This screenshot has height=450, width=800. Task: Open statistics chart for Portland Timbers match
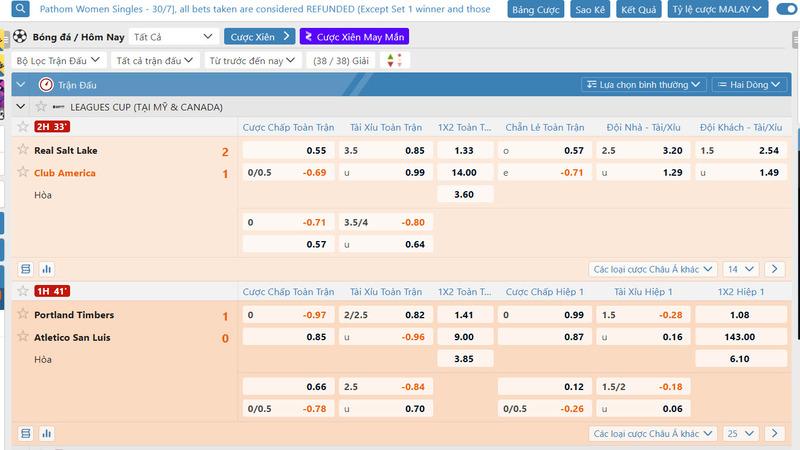click(x=46, y=434)
